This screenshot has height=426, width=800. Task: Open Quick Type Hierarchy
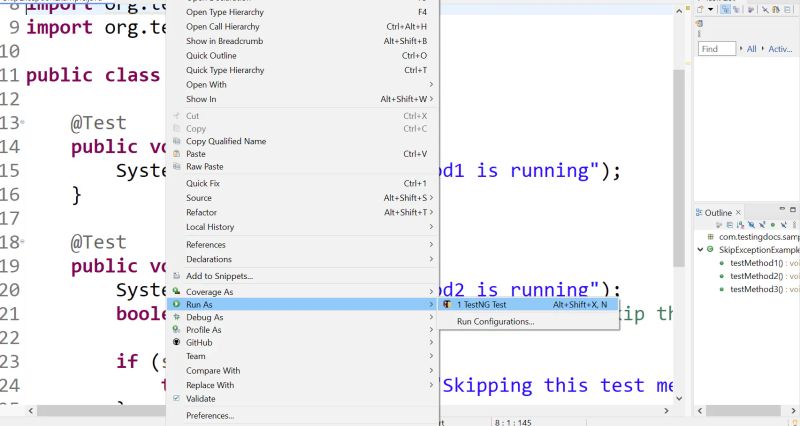[303, 70]
